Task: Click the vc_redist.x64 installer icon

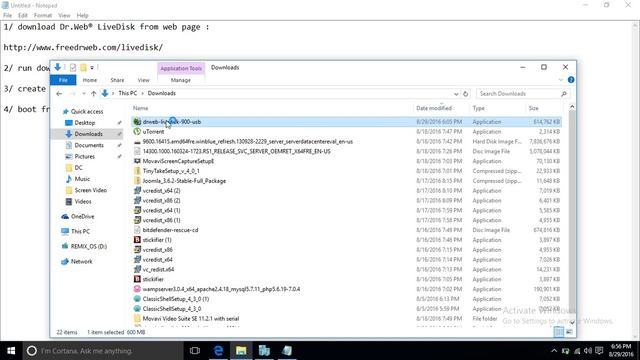Action: coord(137,269)
